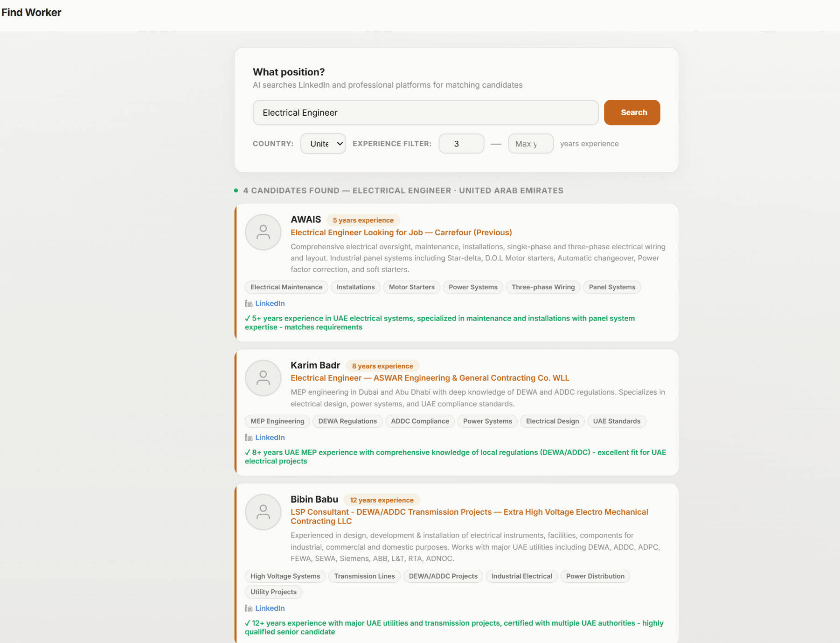
Task: Select the DEWA Regulations skill tag
Action: coord(347,421)
